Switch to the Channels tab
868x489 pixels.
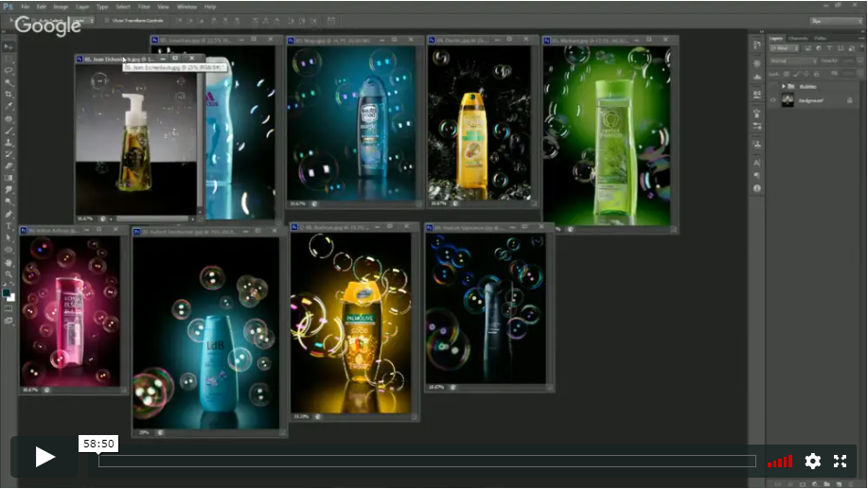798,38
